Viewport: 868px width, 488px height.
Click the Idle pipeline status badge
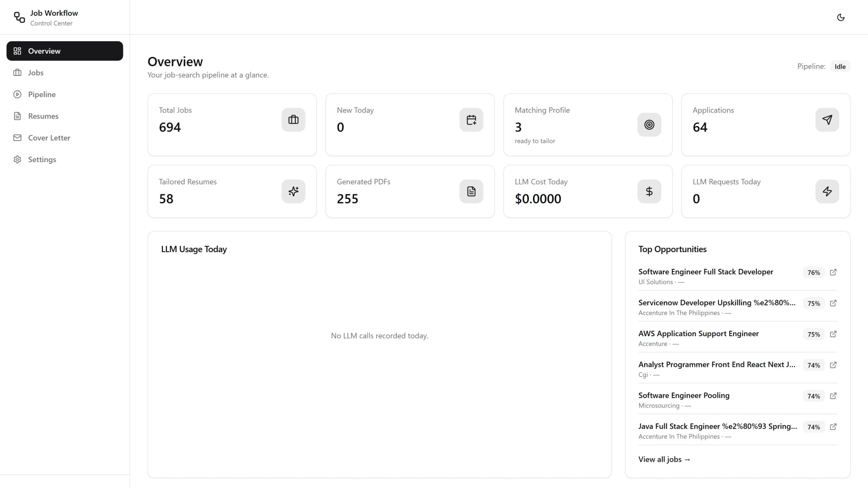[x=840, y=66]
